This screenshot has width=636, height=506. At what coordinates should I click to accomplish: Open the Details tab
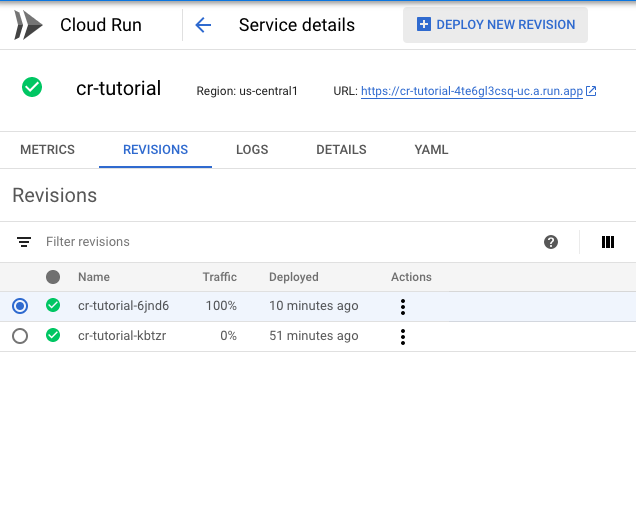pyautogui.click(x=341, y=150)
